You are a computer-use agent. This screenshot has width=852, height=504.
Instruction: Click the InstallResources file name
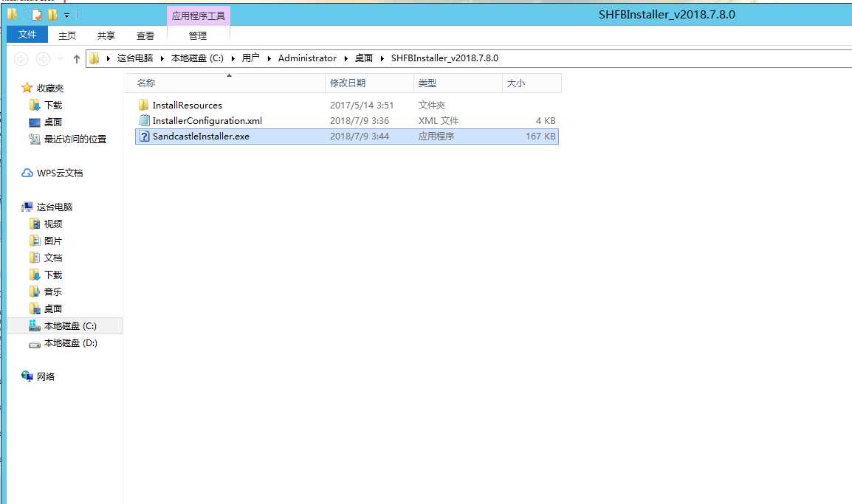tap(188, 106)
